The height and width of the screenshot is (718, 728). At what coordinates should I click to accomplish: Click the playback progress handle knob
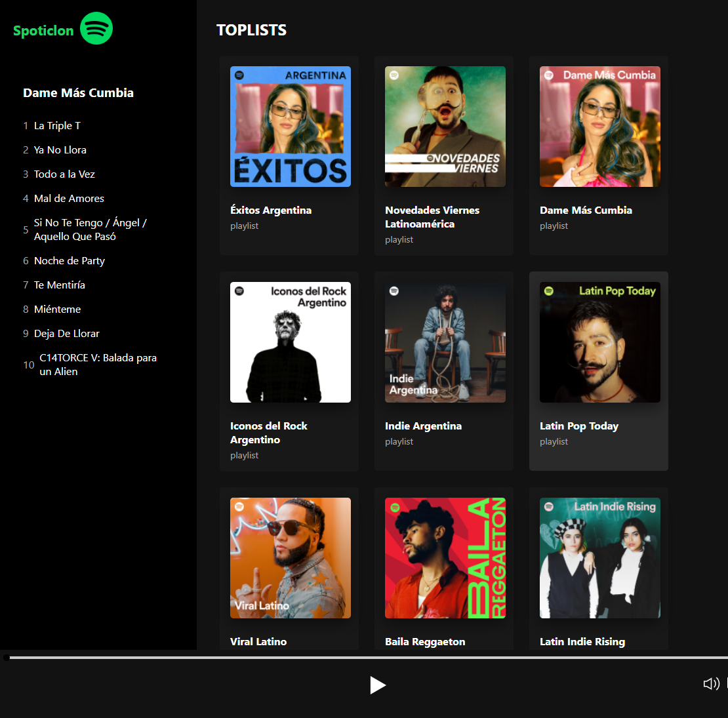(6, 658)
